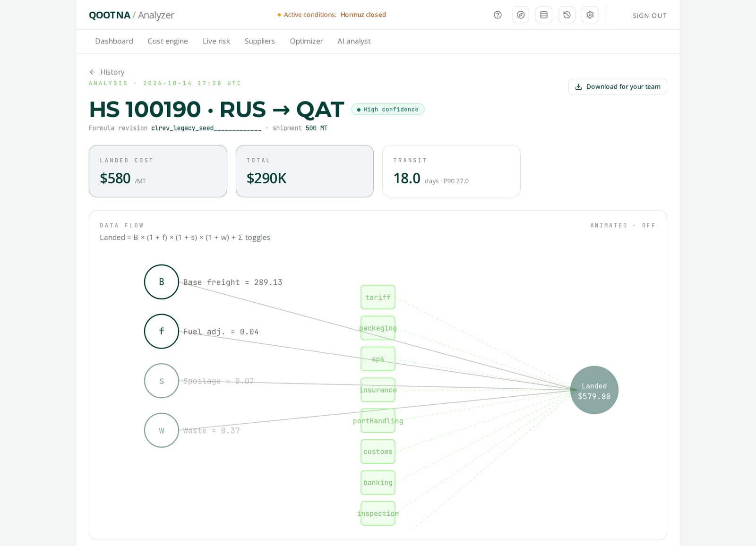
Task: Click the compass explore icon
Action: click(521, 15)
